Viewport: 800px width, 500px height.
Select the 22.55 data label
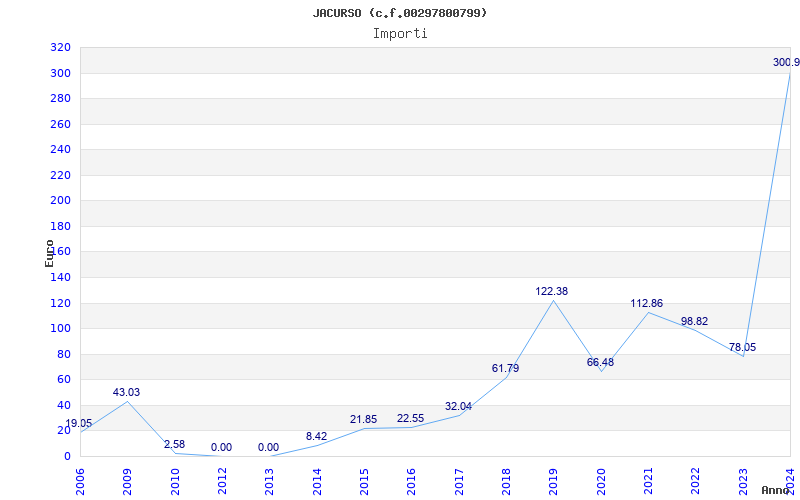click(x=410, y=418)
